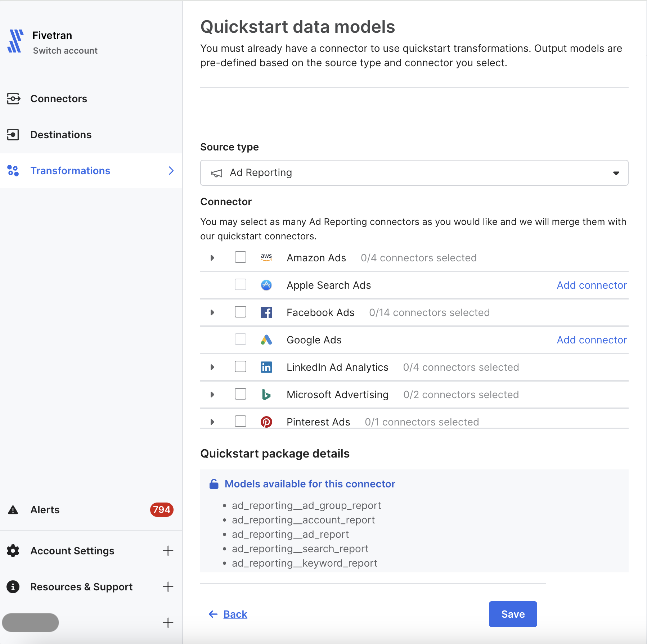Click the 0/2 connectors selected text
Image resolution: width=647 pixels, height=644 pixels.
pos(461,395)
